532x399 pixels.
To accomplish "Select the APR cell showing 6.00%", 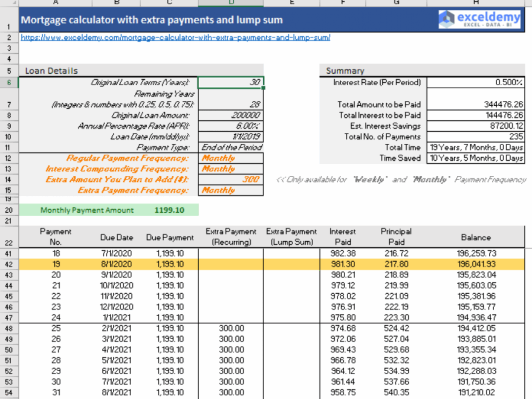I will (x=232, y=126).
